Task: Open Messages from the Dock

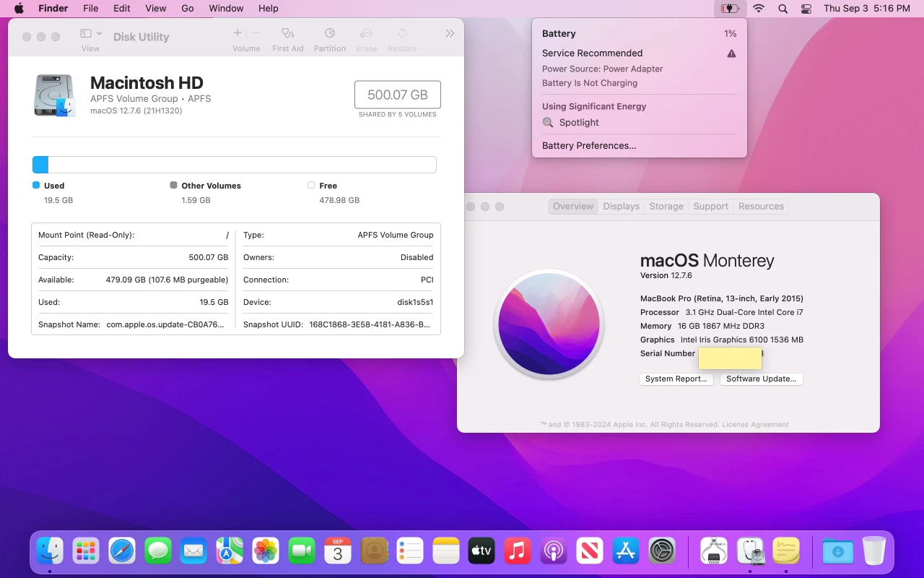Action: (158, 551)
